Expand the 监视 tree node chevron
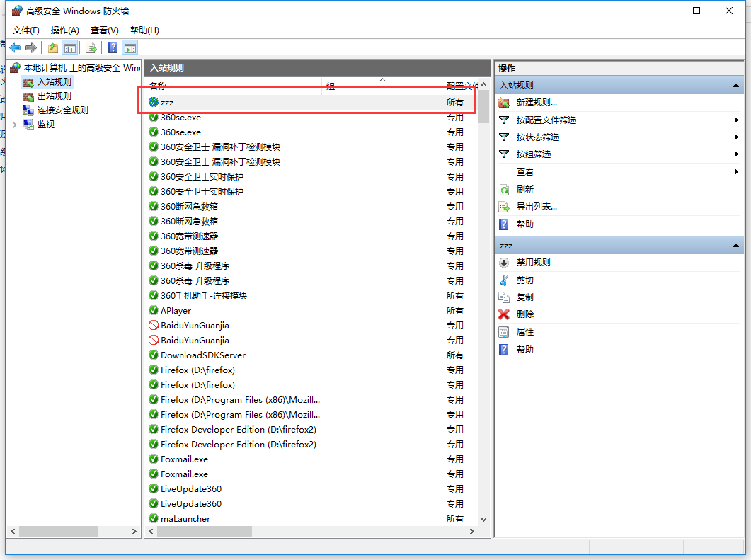Viewport: 751px width, 560px height. [14, 125]
